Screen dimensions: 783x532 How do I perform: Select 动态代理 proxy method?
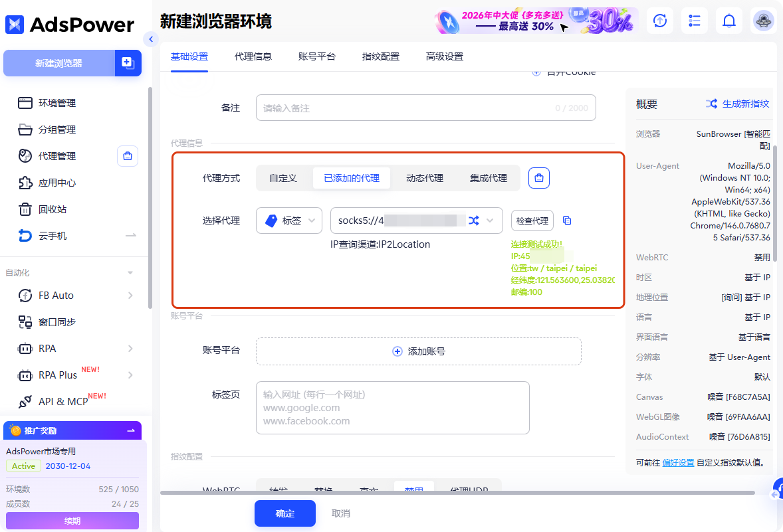[x=425, y=178]
